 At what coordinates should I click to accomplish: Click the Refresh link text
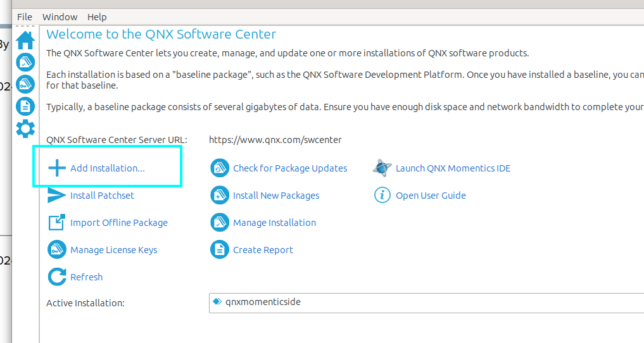(x=86, y=277)
